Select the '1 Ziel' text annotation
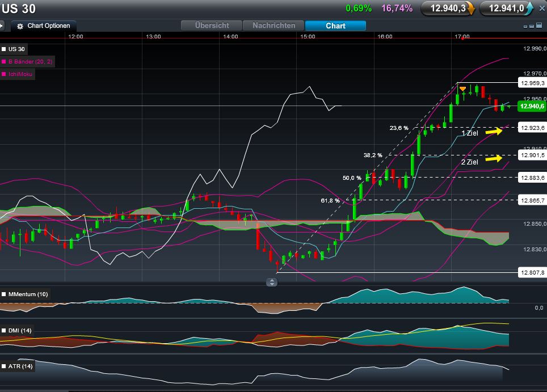547x392 pixels. click(470, 133)
